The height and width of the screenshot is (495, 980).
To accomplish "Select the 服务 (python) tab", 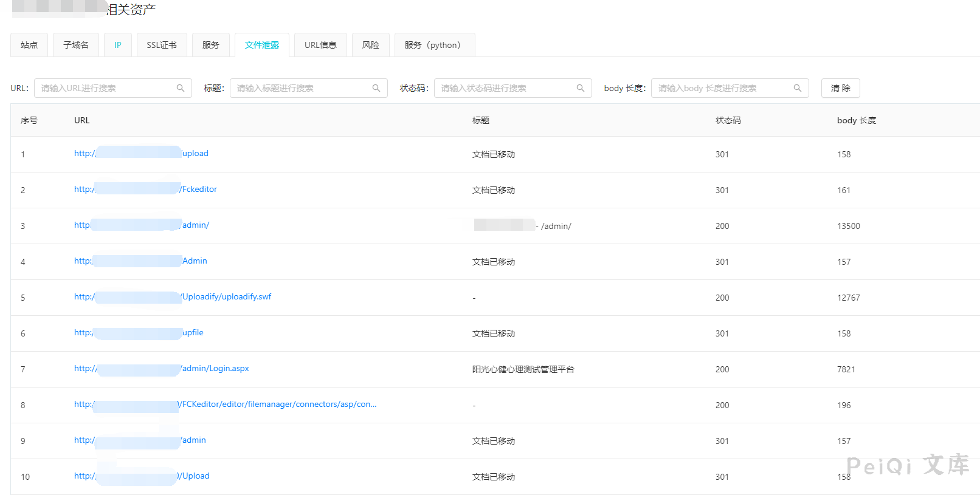I will 434,45.
